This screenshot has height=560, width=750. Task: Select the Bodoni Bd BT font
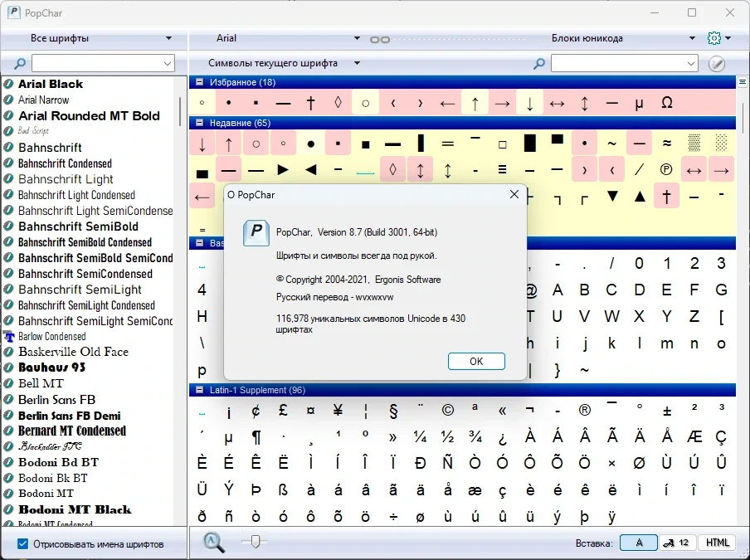click(58, 462)
